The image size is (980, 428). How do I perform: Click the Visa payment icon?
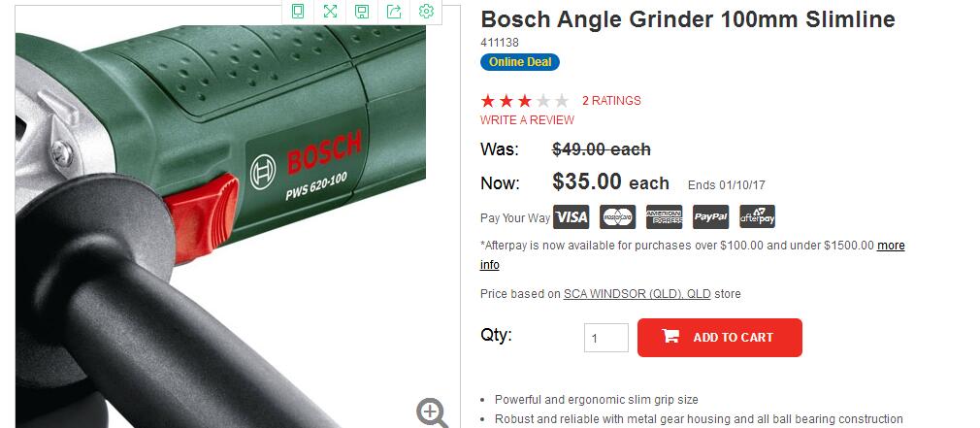[571, 216]
